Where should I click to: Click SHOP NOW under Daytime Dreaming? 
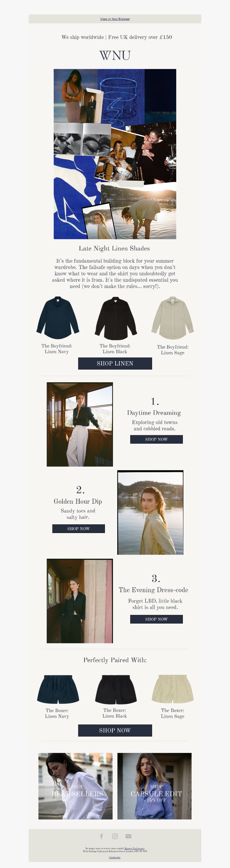[x=156, y=439]
